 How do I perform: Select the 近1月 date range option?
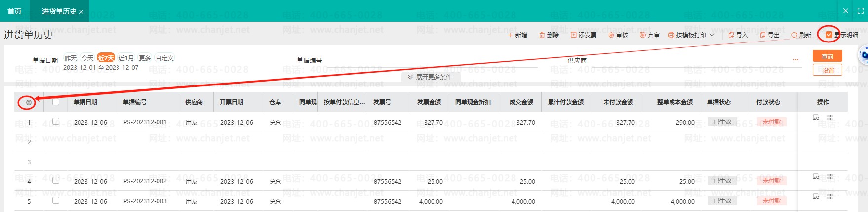[126, 58]
